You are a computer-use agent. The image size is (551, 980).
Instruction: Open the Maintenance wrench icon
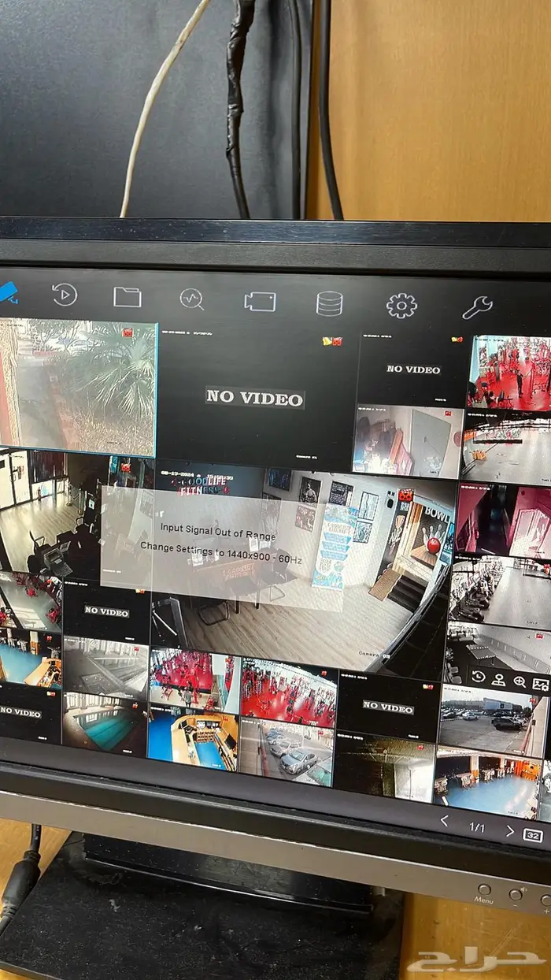pyautogui.click(x=477, y=306)
